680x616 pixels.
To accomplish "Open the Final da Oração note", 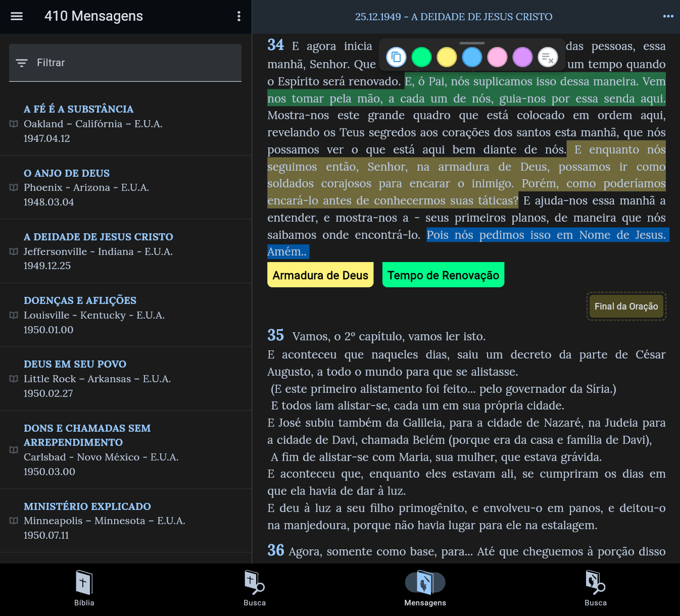I will coord(626,306).
